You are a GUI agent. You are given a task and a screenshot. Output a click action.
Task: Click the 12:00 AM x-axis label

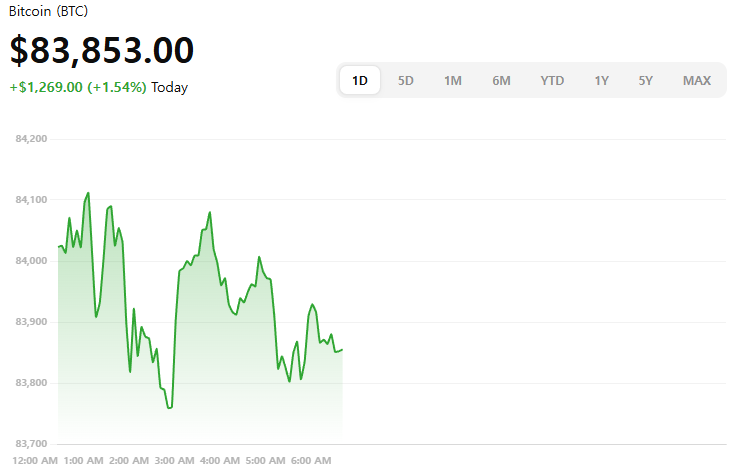click(36, 460)
